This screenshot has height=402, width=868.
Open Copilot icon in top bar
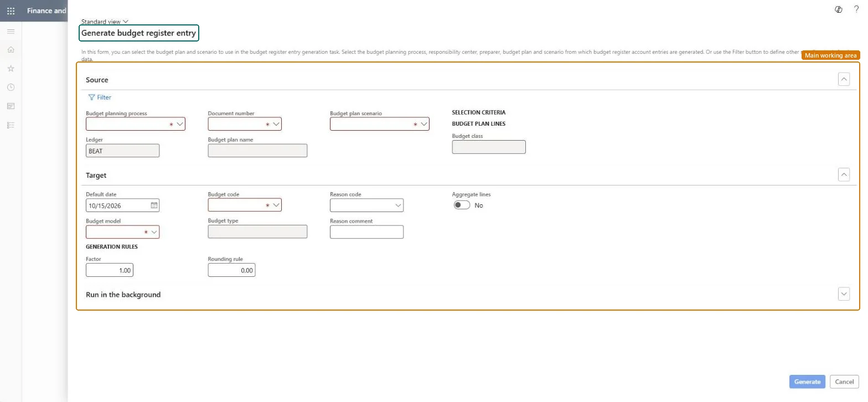click(839, 9)
